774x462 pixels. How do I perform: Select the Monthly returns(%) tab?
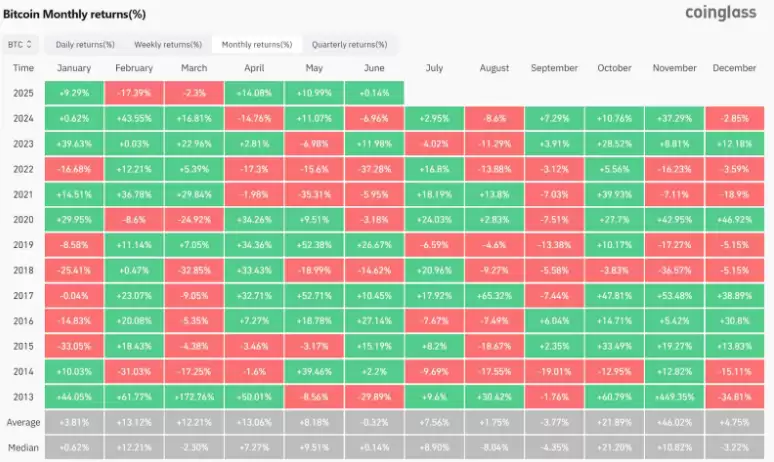(257, 45)
